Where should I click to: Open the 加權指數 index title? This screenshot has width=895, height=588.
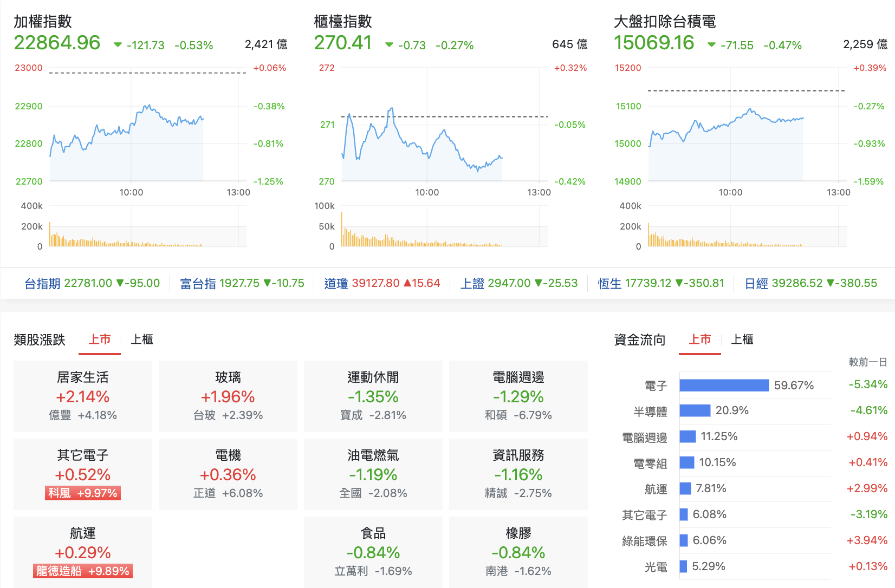(x=43, y=22)
